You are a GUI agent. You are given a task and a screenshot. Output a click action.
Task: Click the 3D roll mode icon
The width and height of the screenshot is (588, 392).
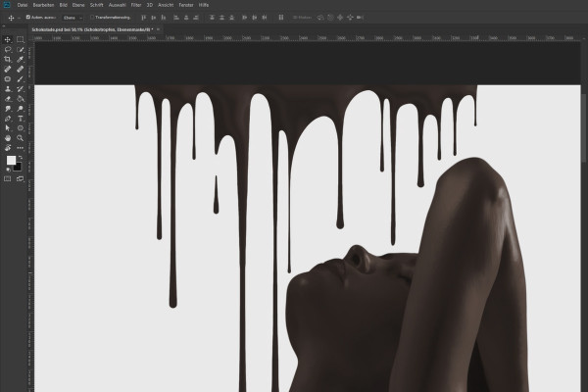click(330, 18)
